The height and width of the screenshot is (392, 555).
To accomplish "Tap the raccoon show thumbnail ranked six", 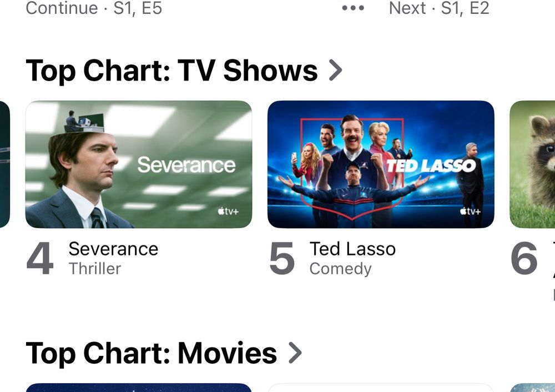I will tap(532, 164).
